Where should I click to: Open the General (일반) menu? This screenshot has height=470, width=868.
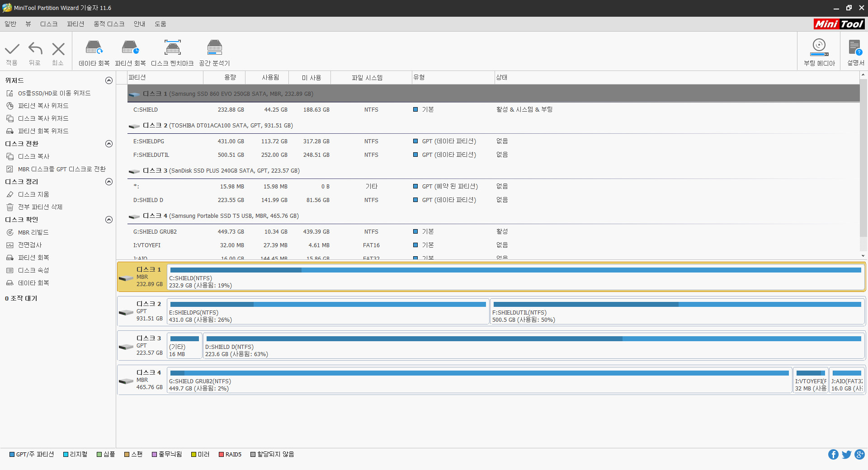[10, 24]
